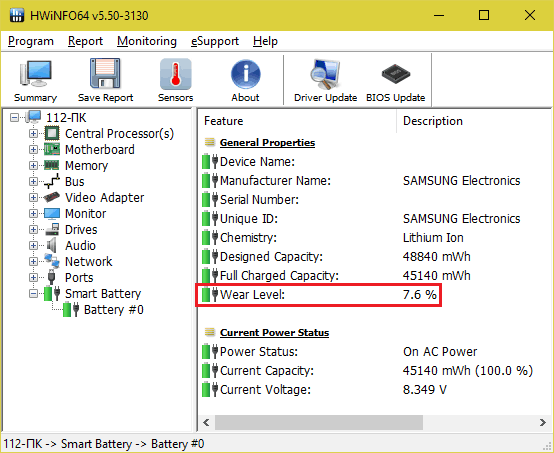Click the Description column header

[473, 121]
